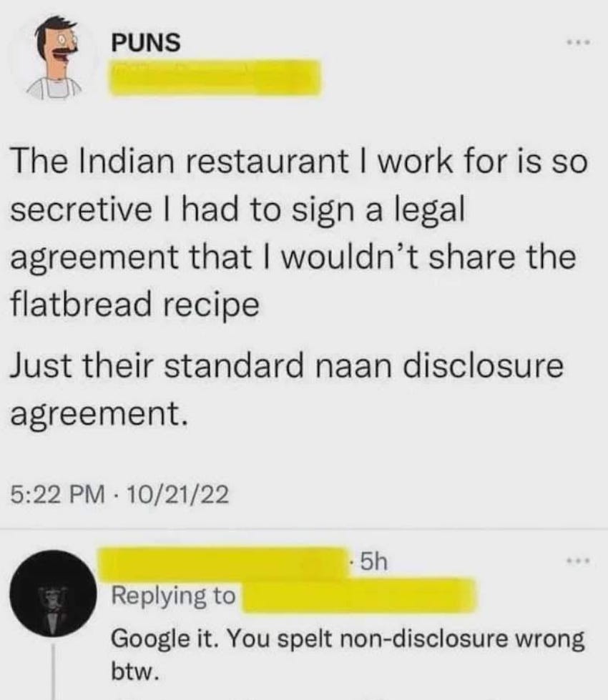This screenshot has height=700, width=608.
Task: Click the highlighted replier name
Action: point(222,563)
